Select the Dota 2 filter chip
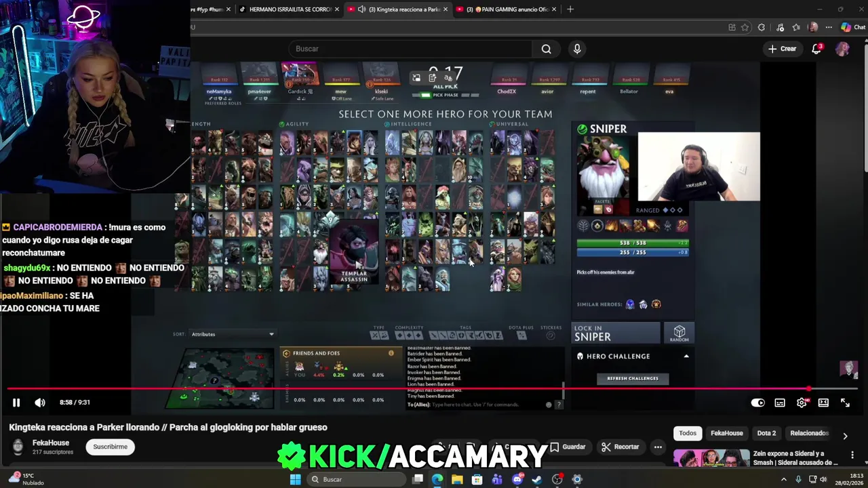868x488 pixels. tap(766, 433)
